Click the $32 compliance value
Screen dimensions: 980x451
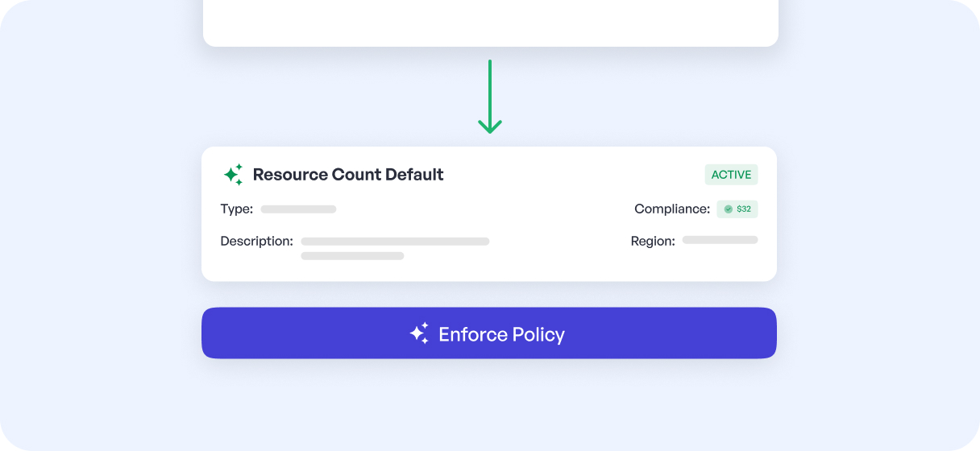tap(743, 209)
